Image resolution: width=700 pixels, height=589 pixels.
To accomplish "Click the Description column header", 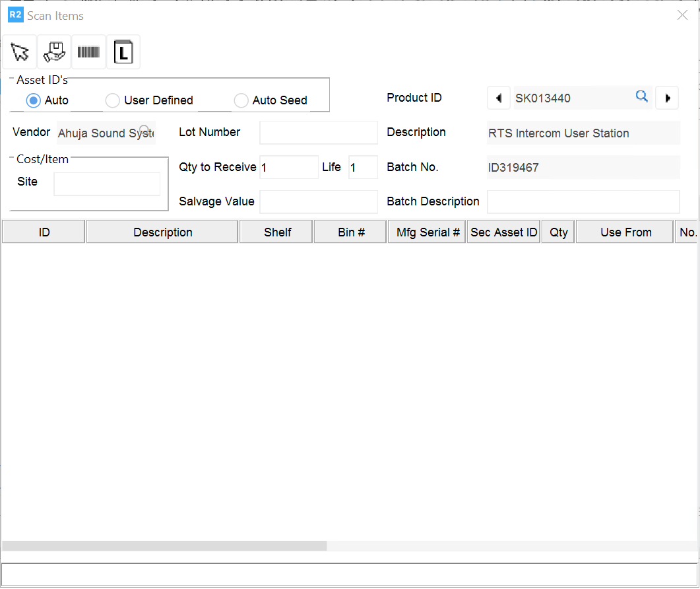I will point(162,232).
